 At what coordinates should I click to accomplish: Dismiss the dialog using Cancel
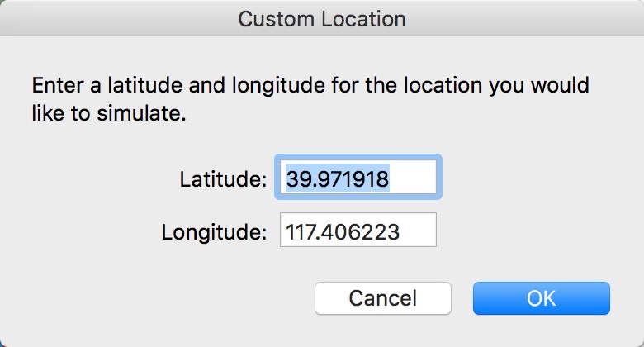[382, 298]
